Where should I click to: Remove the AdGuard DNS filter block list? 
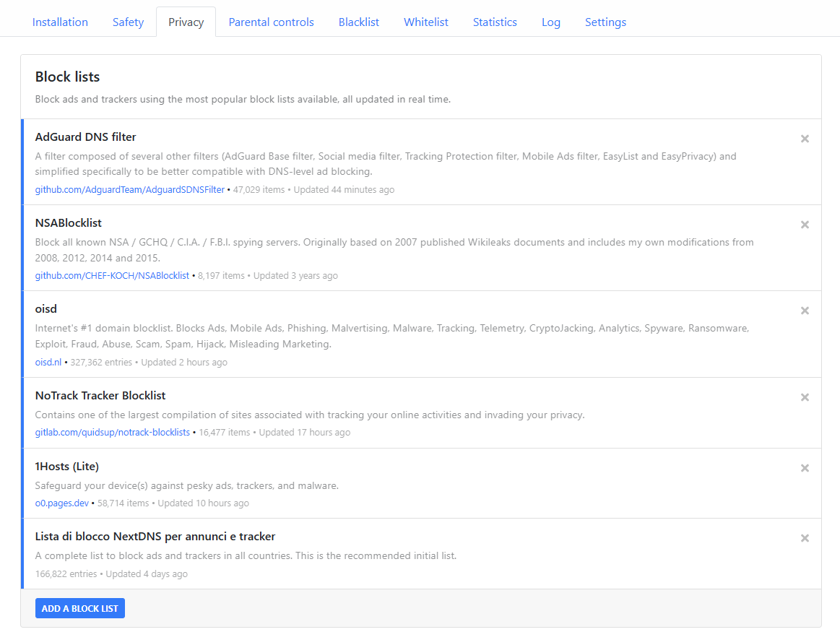pyautogui.click(x=805, y=139)
